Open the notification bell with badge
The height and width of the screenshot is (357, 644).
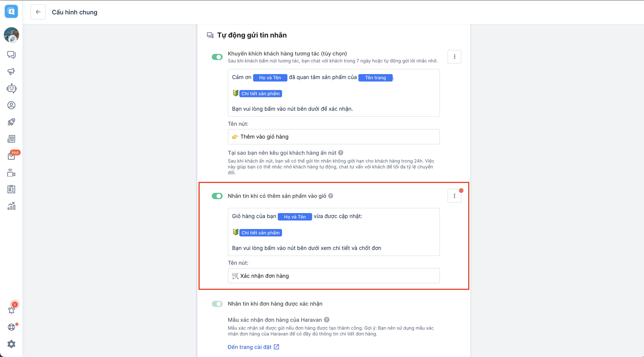tap(11, 310)
